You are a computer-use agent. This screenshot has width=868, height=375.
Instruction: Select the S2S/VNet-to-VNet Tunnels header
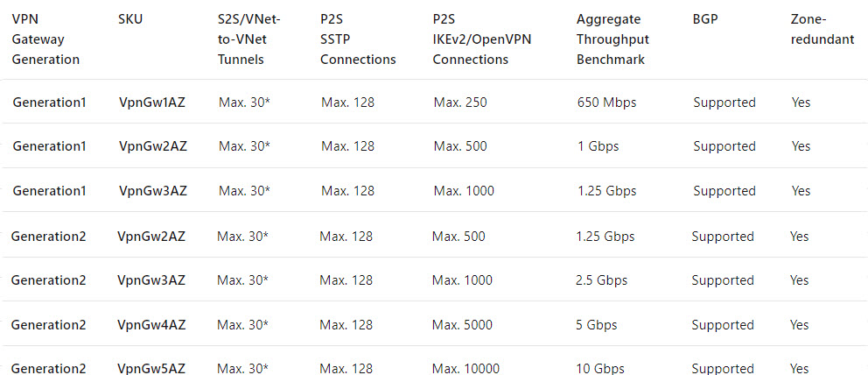click(248, 39)
